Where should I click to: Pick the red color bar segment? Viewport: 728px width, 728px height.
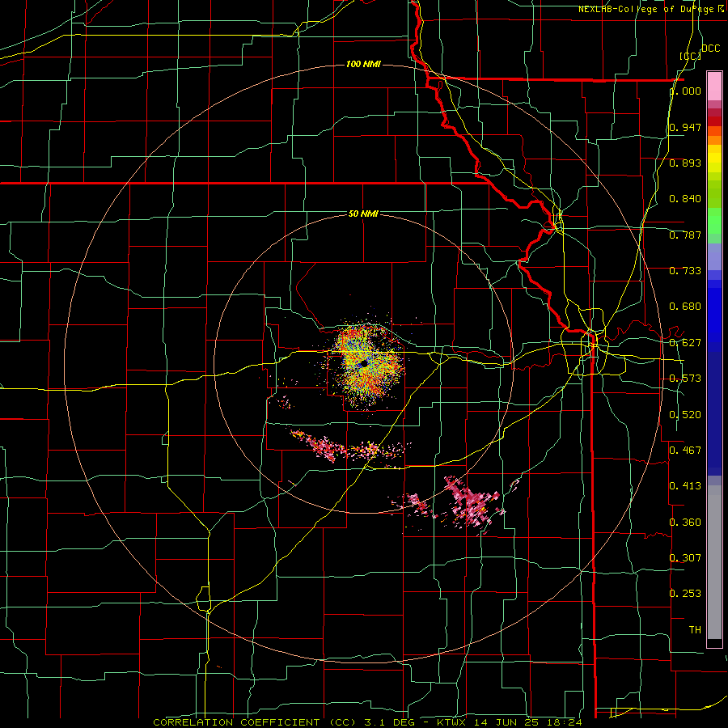[x=714, y=121]
